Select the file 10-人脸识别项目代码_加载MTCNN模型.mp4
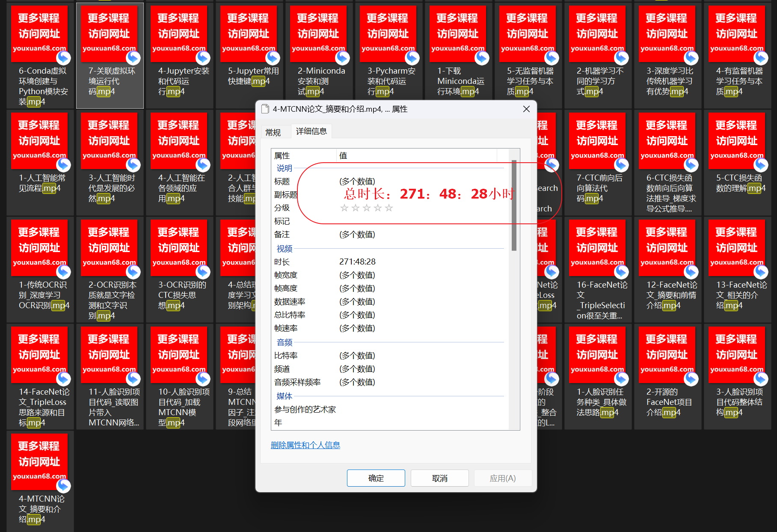777x532 pixels. (179, 377)
